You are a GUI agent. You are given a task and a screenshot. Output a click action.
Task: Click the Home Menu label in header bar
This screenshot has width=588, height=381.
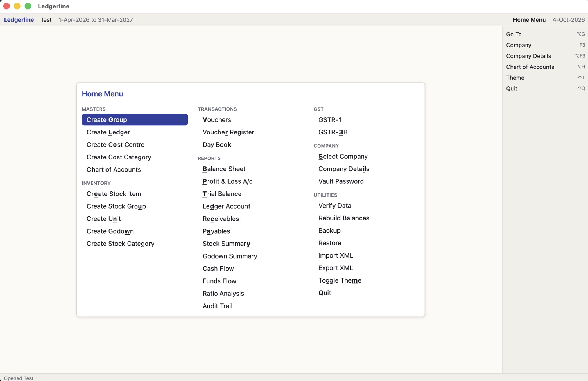coord(529,20)
